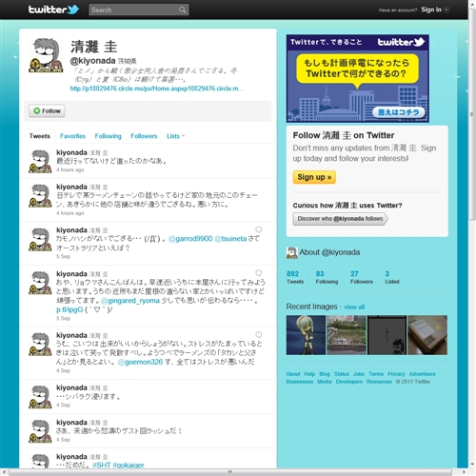Screen dimensions: 476x476
Task: Open the cardboard box recent image thumbnail
Action: pyautogui.click(x=427, y=335)
